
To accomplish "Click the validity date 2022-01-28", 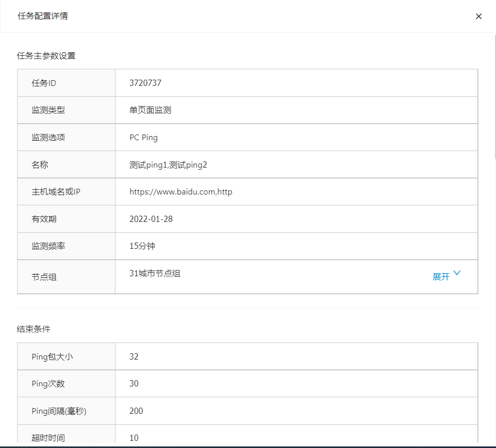I will 151,219.
